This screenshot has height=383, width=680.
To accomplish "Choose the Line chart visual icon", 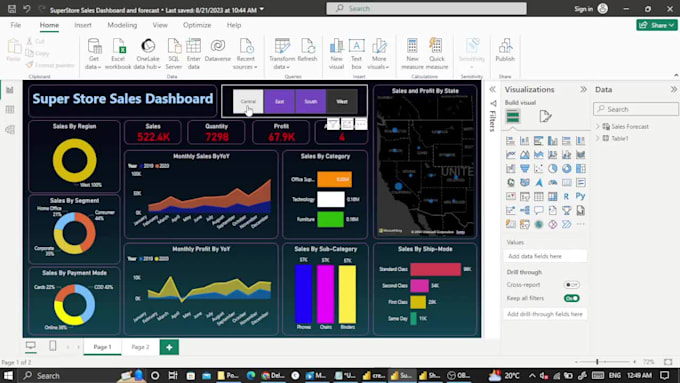I will 510,154.
